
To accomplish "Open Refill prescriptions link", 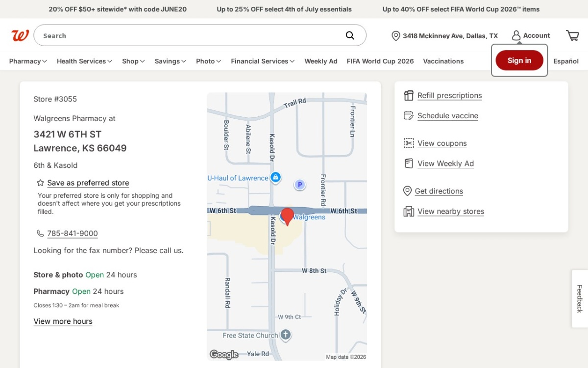I will [449, 95].
